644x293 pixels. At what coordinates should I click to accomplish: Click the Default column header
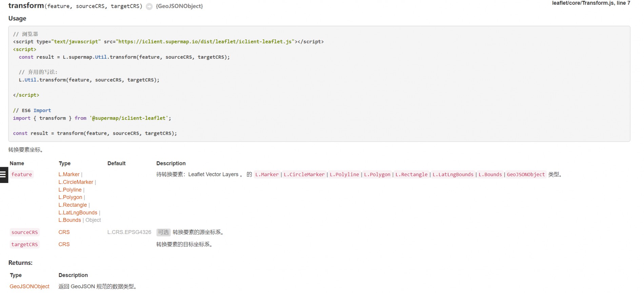117,163
